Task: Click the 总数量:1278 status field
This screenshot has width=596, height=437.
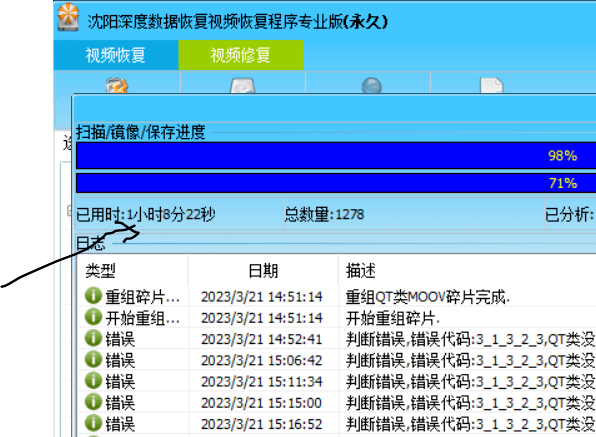Action: click(324, 214)
